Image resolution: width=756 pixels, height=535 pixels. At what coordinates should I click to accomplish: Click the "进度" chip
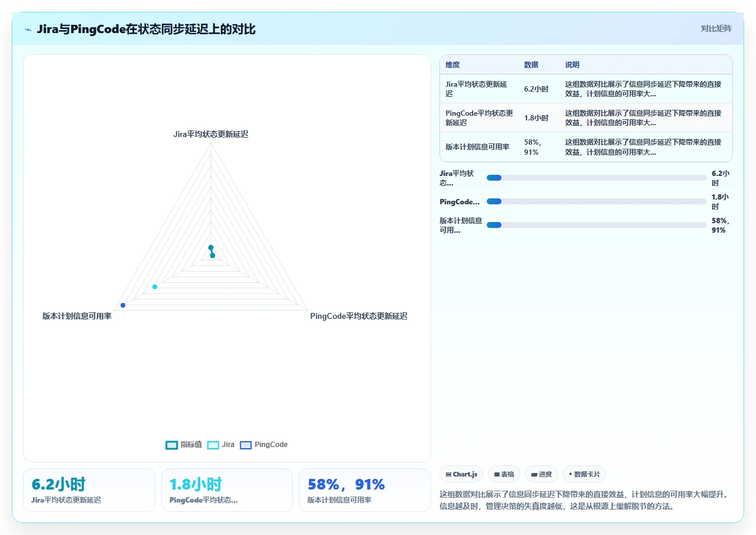pyautogui.click(x=542, y=474)
